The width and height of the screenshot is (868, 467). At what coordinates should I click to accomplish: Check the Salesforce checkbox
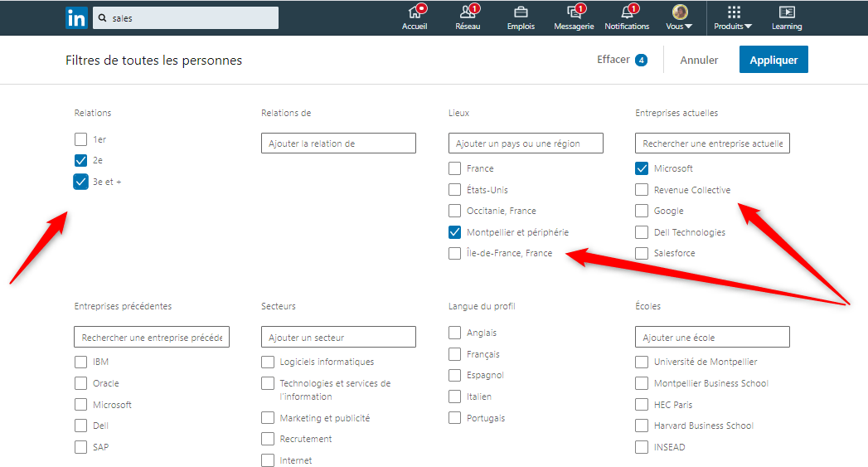[x=642, y=253]
